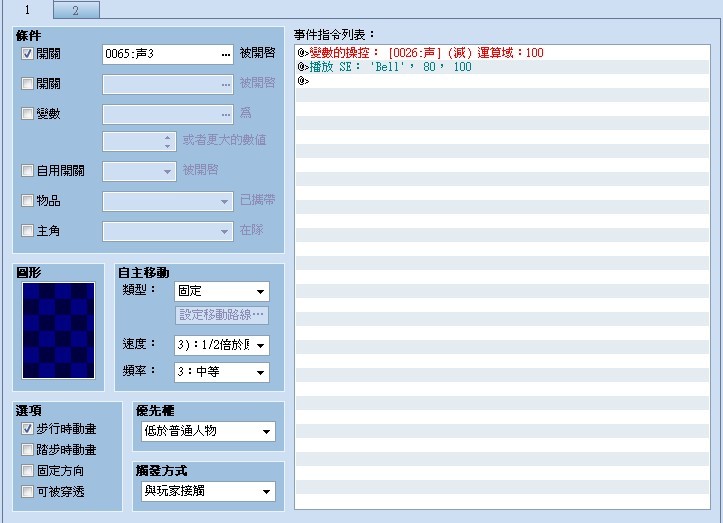Uncheck the 步行時動畫 option
This screenshot has height=523, width=723.
(27, 429)
